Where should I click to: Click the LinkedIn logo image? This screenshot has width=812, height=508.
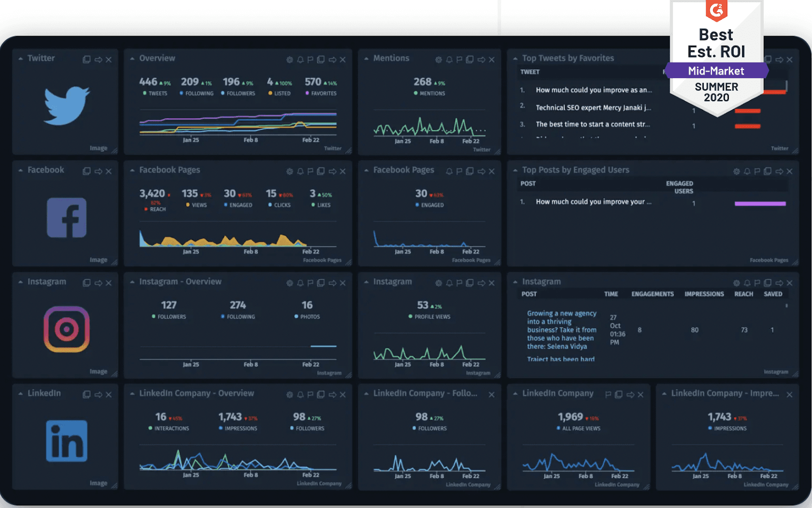(x=66, y=441)
